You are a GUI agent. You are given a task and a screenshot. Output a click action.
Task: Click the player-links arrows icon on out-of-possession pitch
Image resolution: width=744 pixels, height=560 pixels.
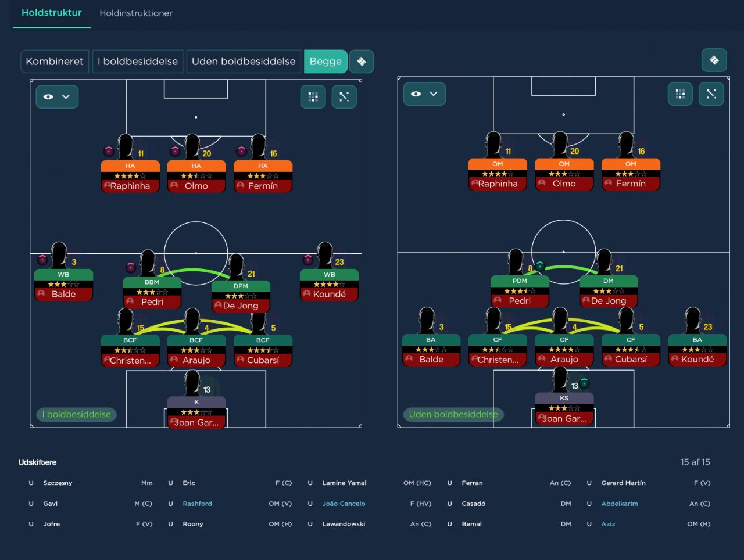711,94
